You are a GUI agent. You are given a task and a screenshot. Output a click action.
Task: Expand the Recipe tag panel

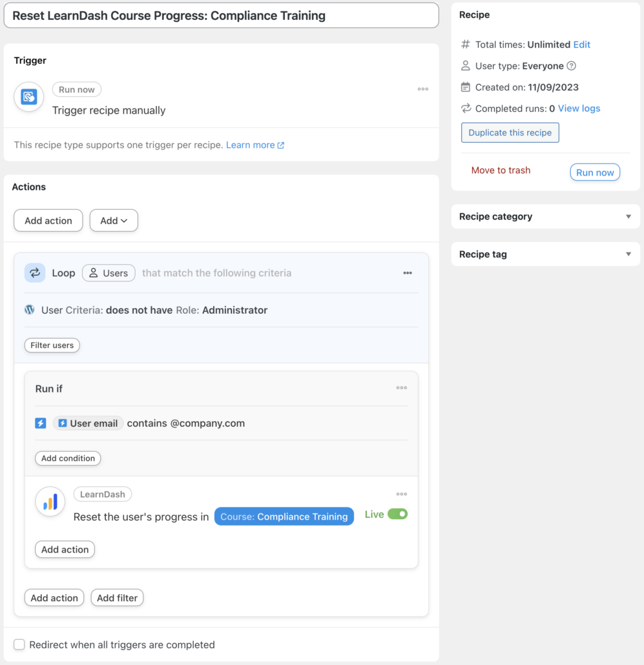tap(627, 254)
